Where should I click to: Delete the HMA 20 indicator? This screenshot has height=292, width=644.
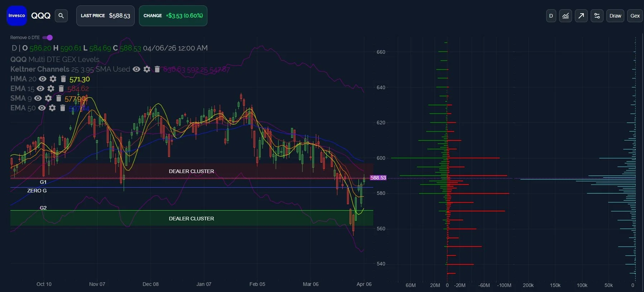(x=63, y=79)
